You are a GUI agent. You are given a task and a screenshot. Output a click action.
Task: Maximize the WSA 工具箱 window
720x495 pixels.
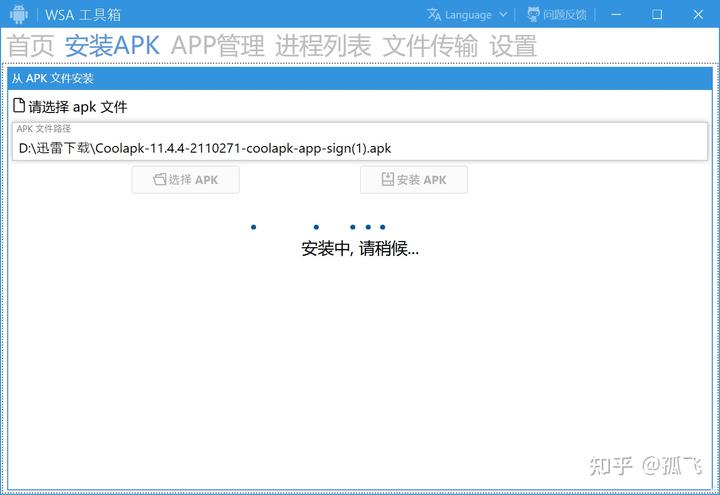pyautogui.click(x=657, y=14)
